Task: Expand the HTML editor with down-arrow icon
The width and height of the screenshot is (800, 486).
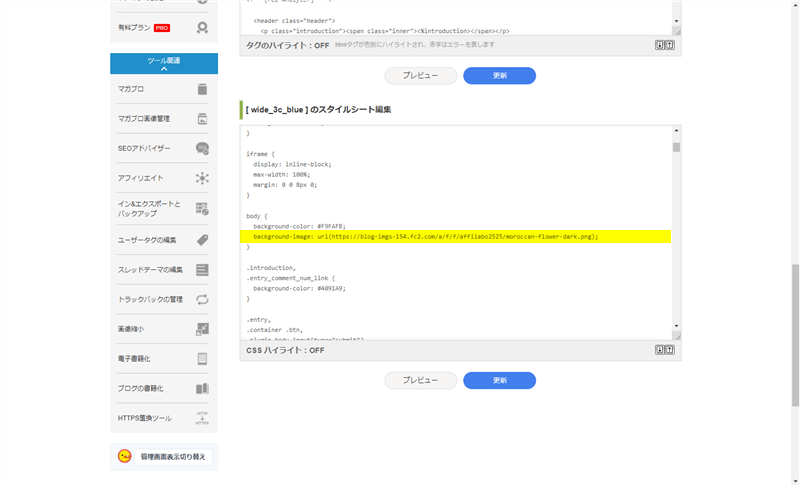Action: tap(659, 45)
